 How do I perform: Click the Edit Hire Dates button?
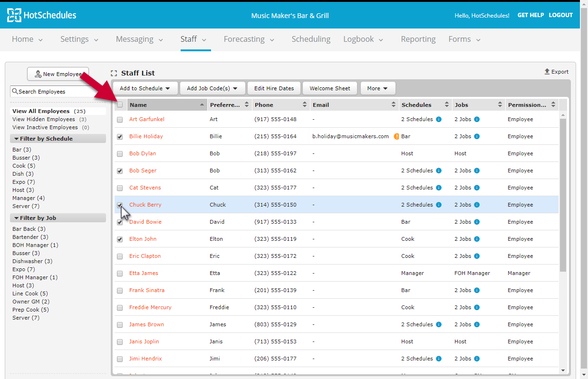pyautogui.click(x=274, y=88)
